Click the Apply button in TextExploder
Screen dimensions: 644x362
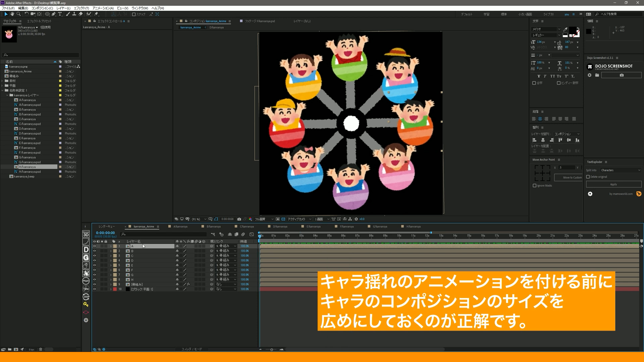pyautogui.click(x=613, y=184)
